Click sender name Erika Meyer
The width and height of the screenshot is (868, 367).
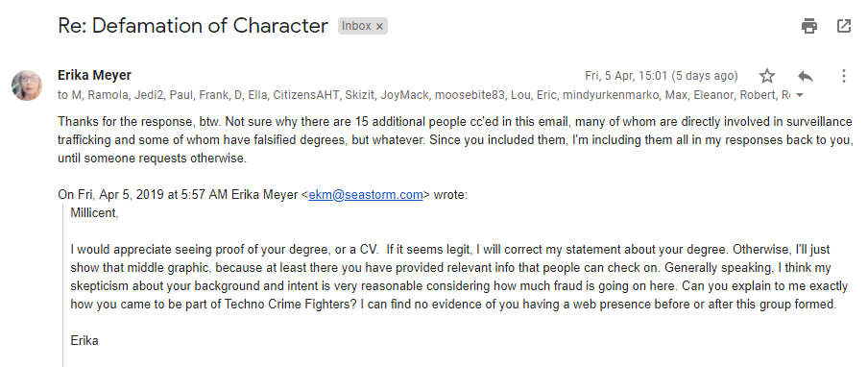pos(94,75)
